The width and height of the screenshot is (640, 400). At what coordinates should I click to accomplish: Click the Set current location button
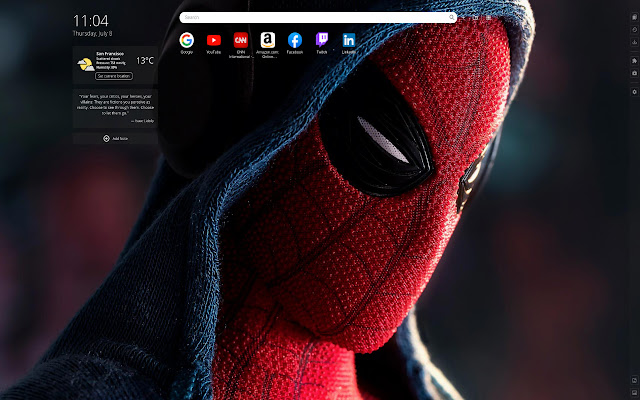[x=114, y=76]
